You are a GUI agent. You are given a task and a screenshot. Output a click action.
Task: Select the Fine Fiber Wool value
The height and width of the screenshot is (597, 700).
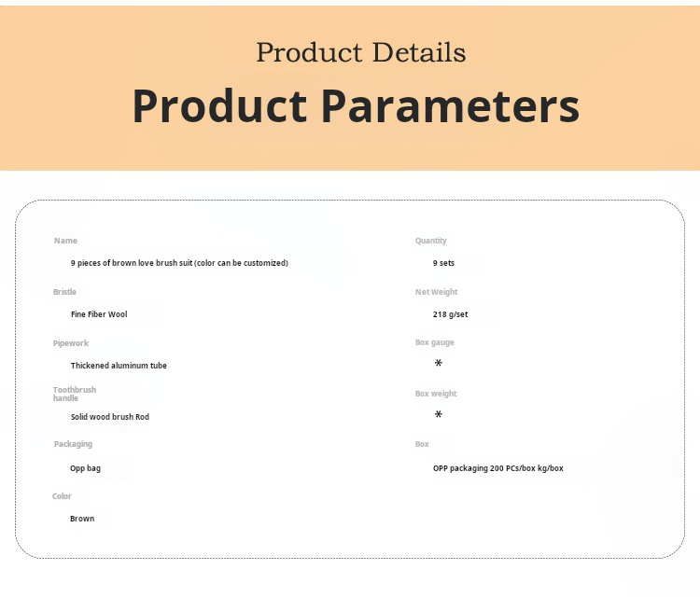[99, 314]
